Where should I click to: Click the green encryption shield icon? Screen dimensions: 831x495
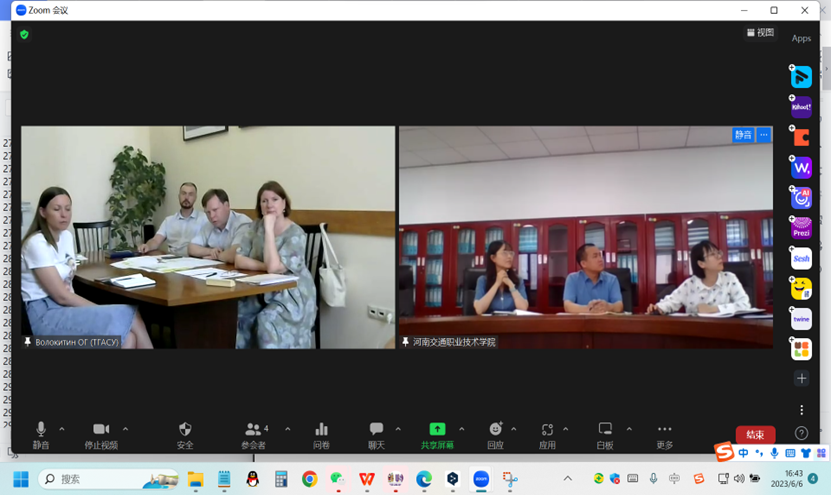pos(24,34)
